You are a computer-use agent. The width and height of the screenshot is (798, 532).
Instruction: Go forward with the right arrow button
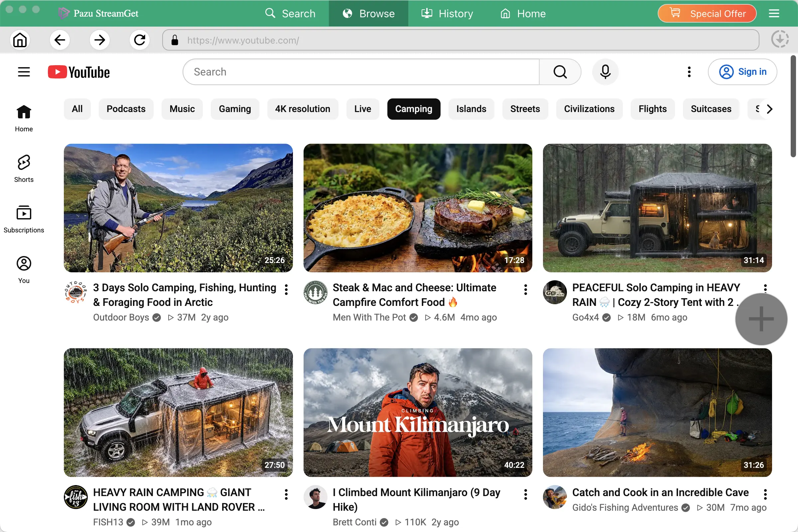[x=100, y=40]
